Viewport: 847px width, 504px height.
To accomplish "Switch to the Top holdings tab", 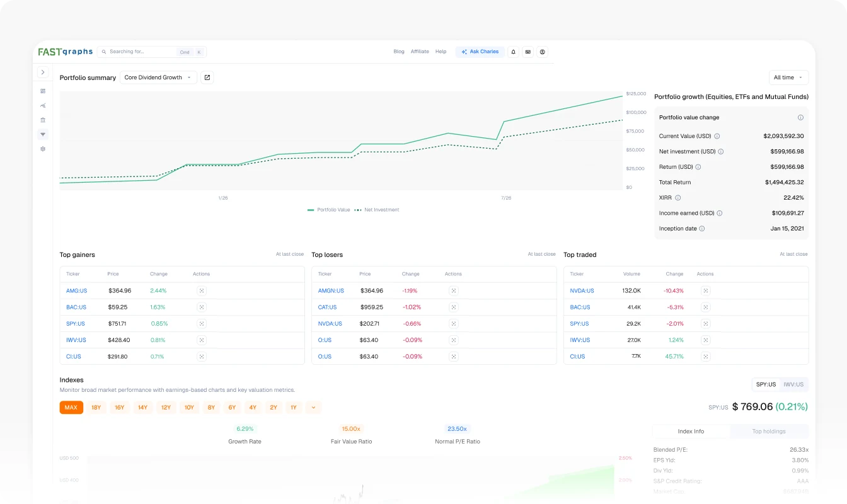I will (x=769, y=432).
